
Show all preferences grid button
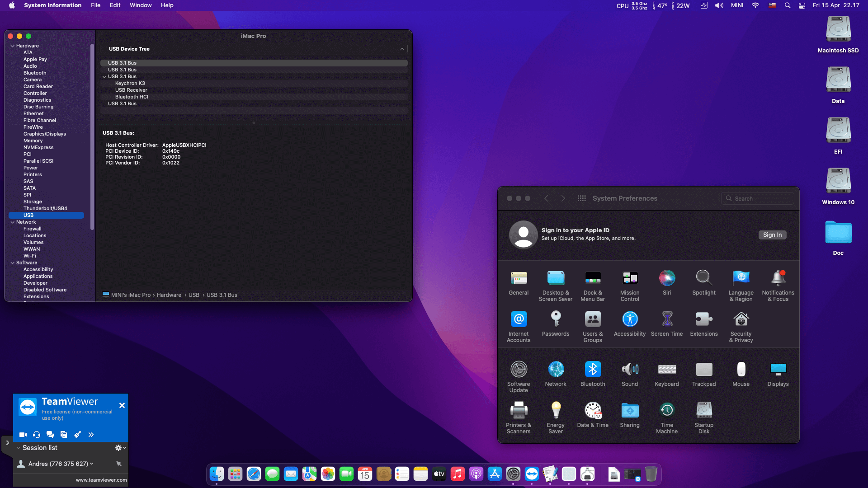(x=581, y=198)
